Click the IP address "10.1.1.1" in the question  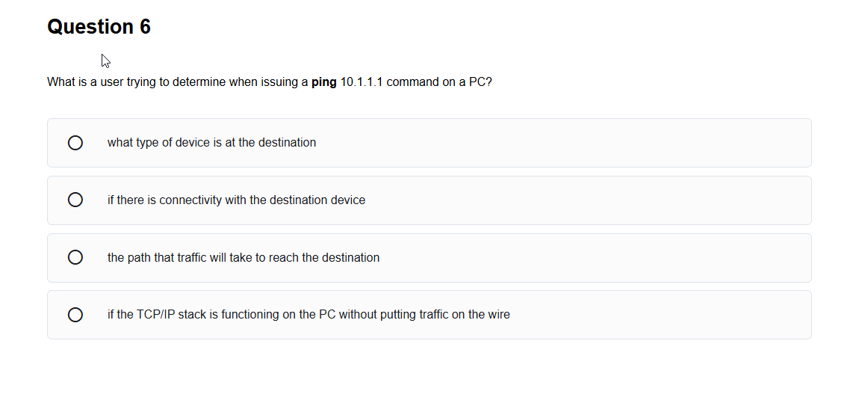point(362,82)
